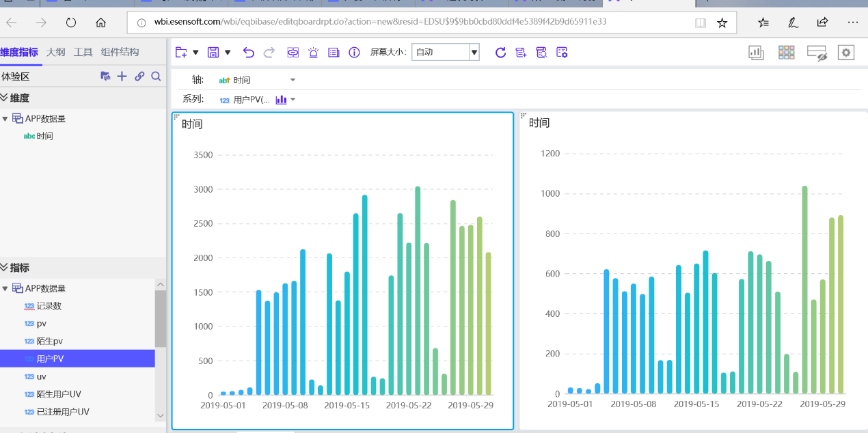Screen dimensions: 868x433
Task: Open the chart component icon at top right
Action: (x=756, y=53)
